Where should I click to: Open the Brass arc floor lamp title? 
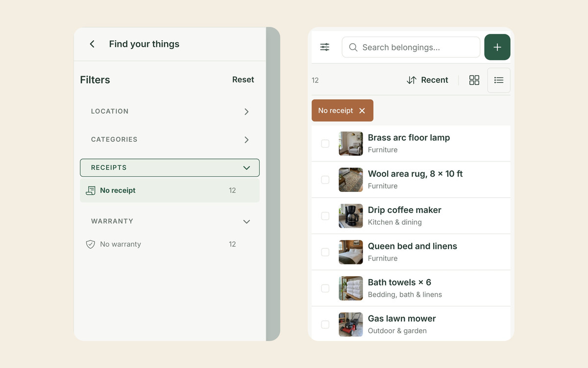(x=409, y=138)
